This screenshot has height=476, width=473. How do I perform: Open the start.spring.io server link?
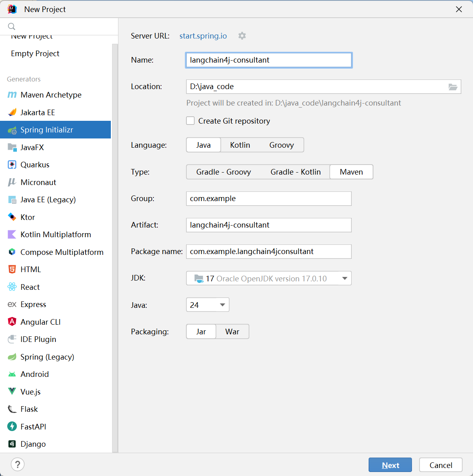point(203,36)
